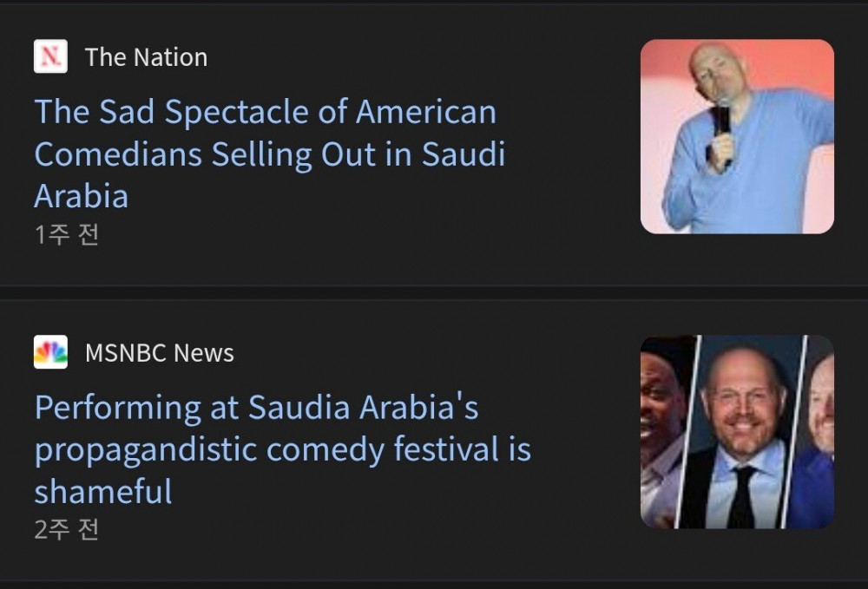Select 'Comedians Selling Out in Saudi' headline line
This screenshot has height=589, width=868.
click(x=269, y=154)
